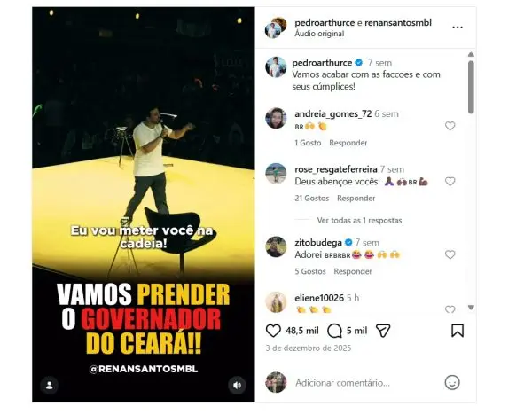Like zitobudega's comment heart
The width and height of the screenshot is (532, 414).
pos(450,254)
